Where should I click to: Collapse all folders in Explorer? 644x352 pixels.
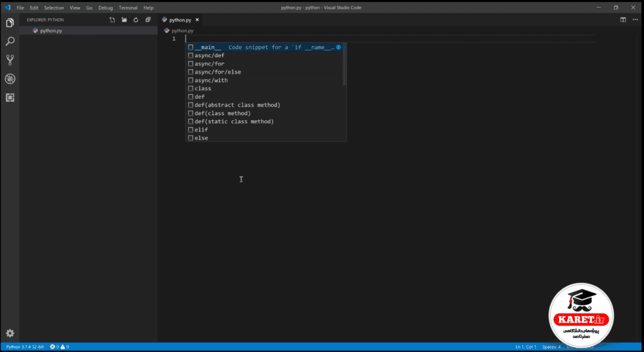pos(148,19)
